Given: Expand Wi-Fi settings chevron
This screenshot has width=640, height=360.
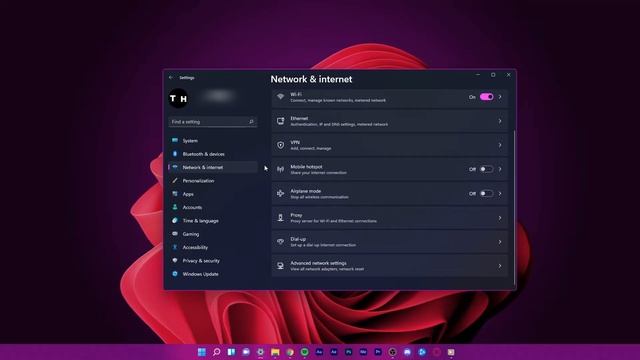Looking at the screenshot, I should click(x=500, y=97).
